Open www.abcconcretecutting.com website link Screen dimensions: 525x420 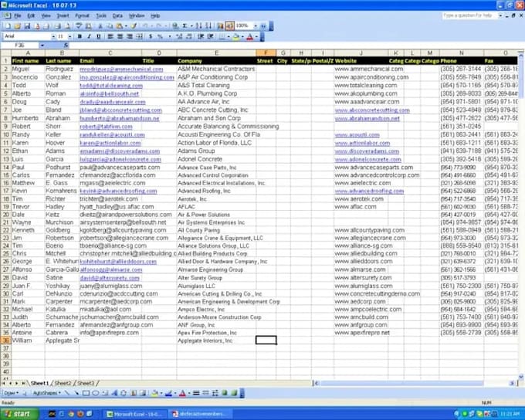coord(372,110)
